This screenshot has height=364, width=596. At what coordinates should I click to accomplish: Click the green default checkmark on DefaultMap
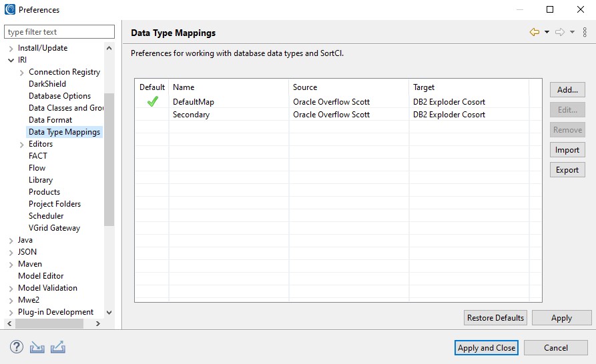click(152, 102)
